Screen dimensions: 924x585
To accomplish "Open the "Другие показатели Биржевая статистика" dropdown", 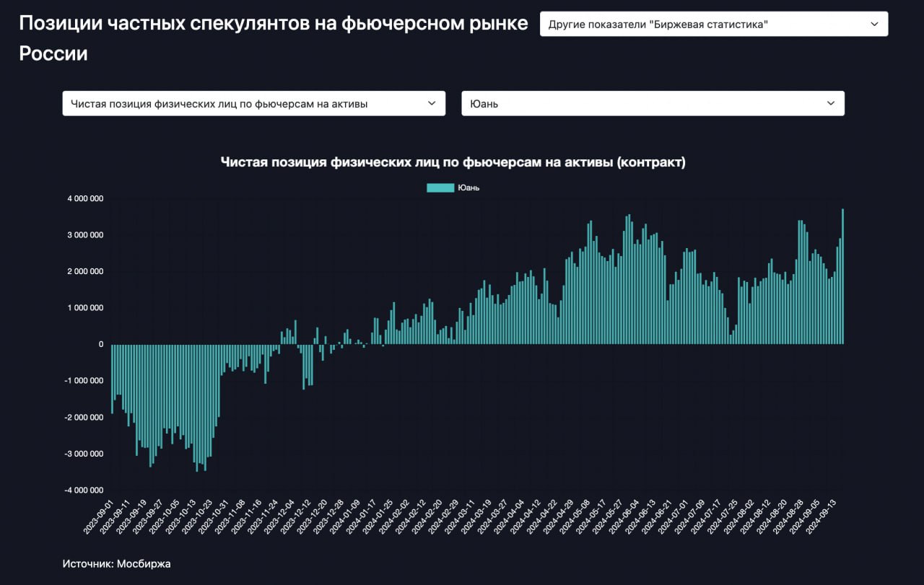I will click(x=713, y=24).
